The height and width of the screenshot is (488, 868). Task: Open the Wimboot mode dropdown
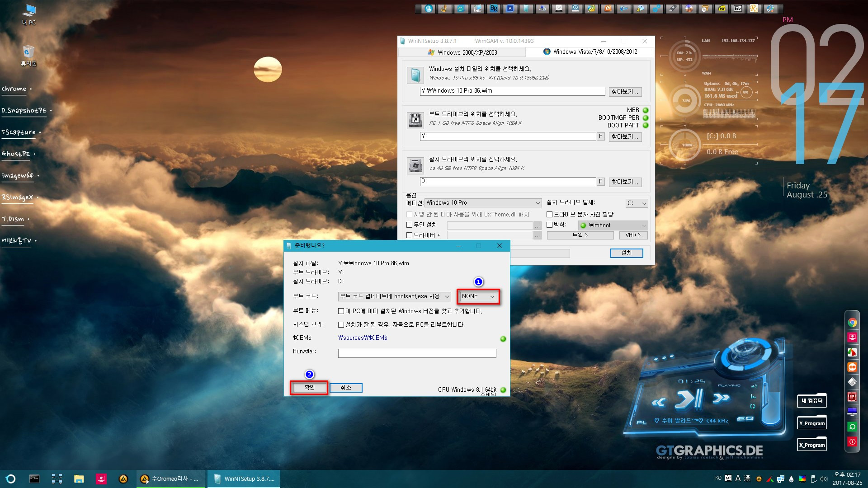[x=613, y=225]
